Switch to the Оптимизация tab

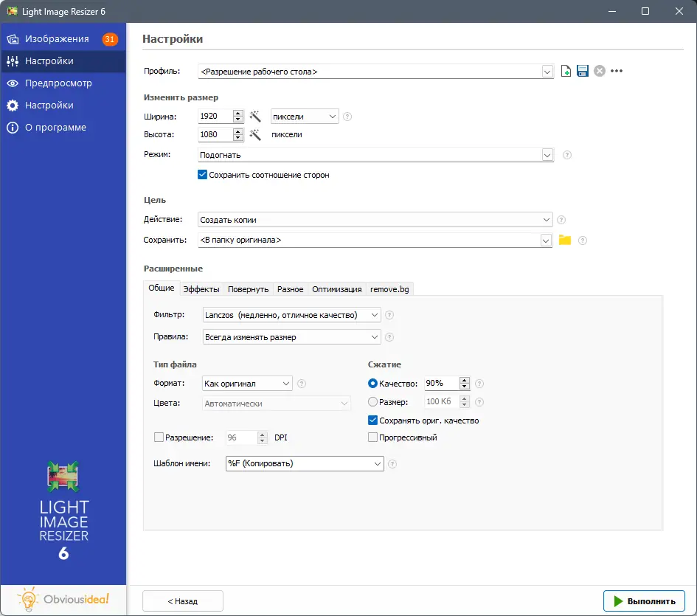[336, 288]
